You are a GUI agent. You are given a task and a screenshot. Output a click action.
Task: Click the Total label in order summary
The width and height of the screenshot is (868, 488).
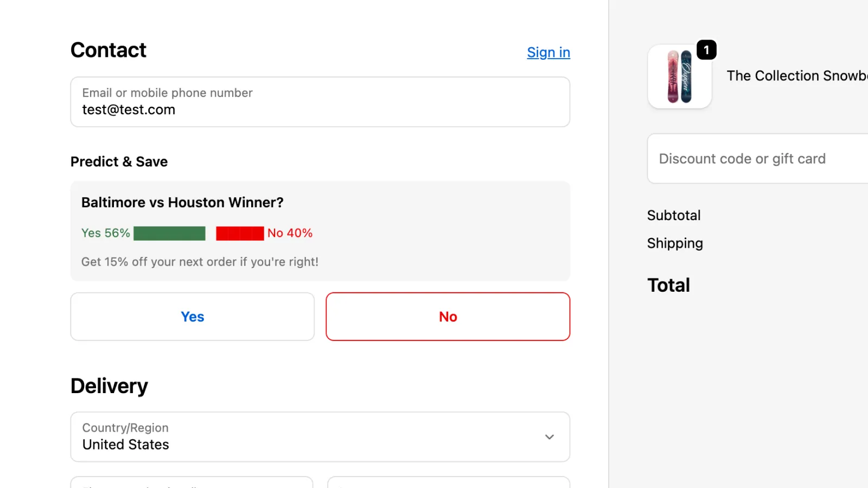click(x=668, y=285)
